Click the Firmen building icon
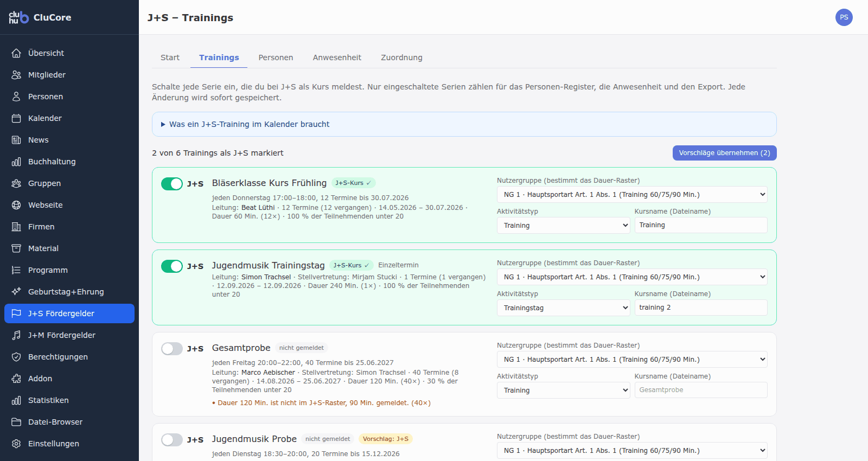Viewport: 868px width, 461px height. coord(16,227)
